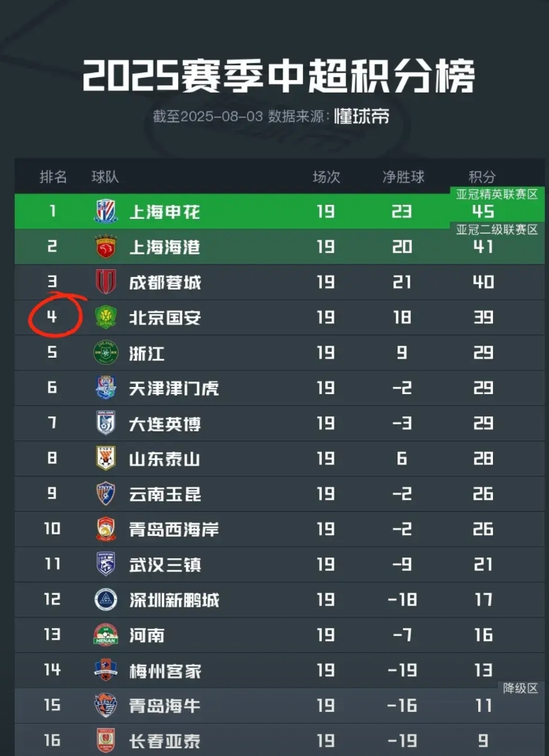Image resolution: width=549 pixels, height=756 pixels.
Task: Click the Shanghai Port team logo
Action: pos(106,247)
